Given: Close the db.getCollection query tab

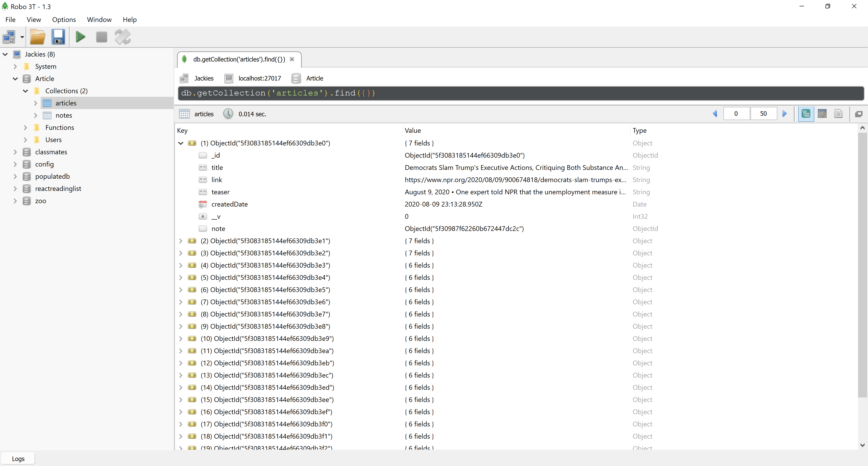Looking at the screenshot, I should pyautogui.click(x=292, y=59).
